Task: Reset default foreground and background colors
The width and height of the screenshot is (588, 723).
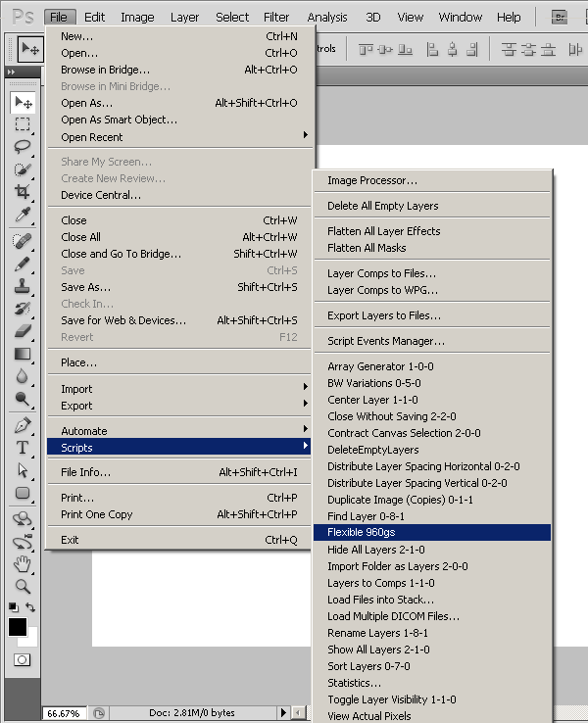Action: coord(14,607)
